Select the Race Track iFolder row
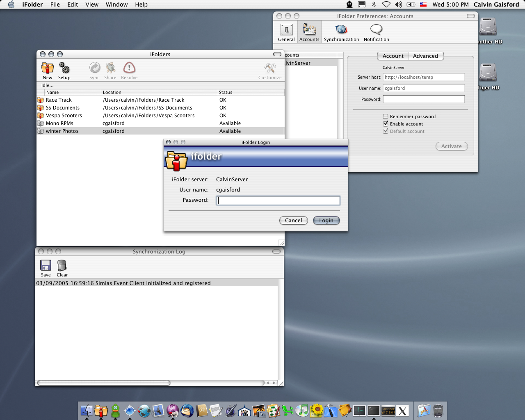The image size is (525, 420). pos(160,100)
